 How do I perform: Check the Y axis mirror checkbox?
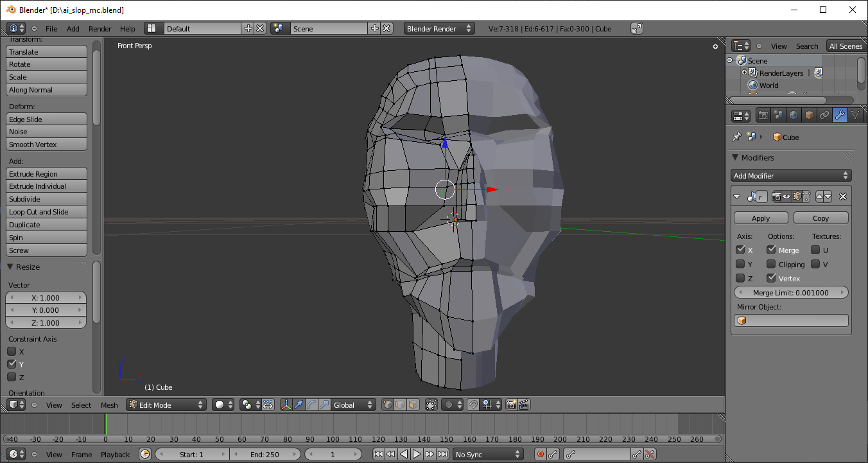(740, 265)
